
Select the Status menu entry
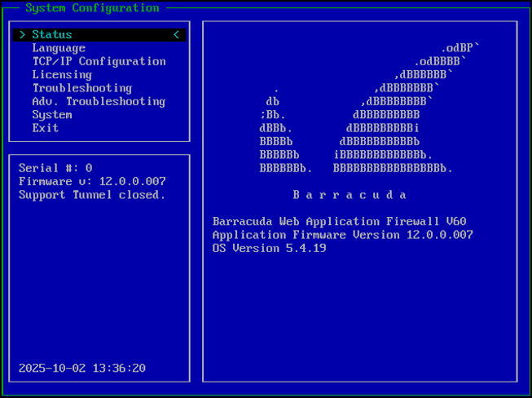tap(52, 35)
